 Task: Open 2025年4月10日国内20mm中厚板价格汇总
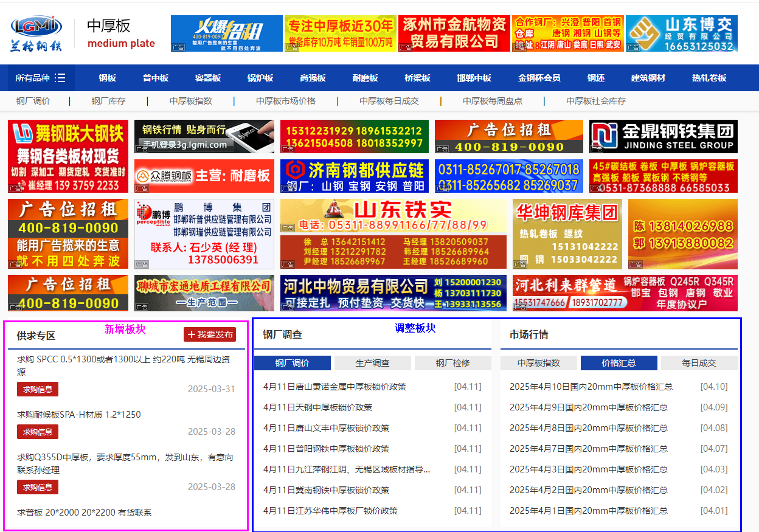click(591, 387)
